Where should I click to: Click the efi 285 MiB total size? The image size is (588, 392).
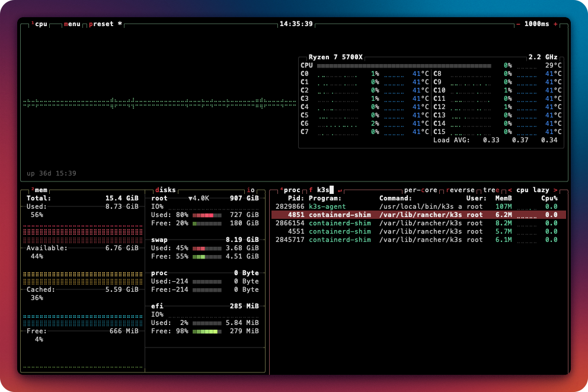244,307
